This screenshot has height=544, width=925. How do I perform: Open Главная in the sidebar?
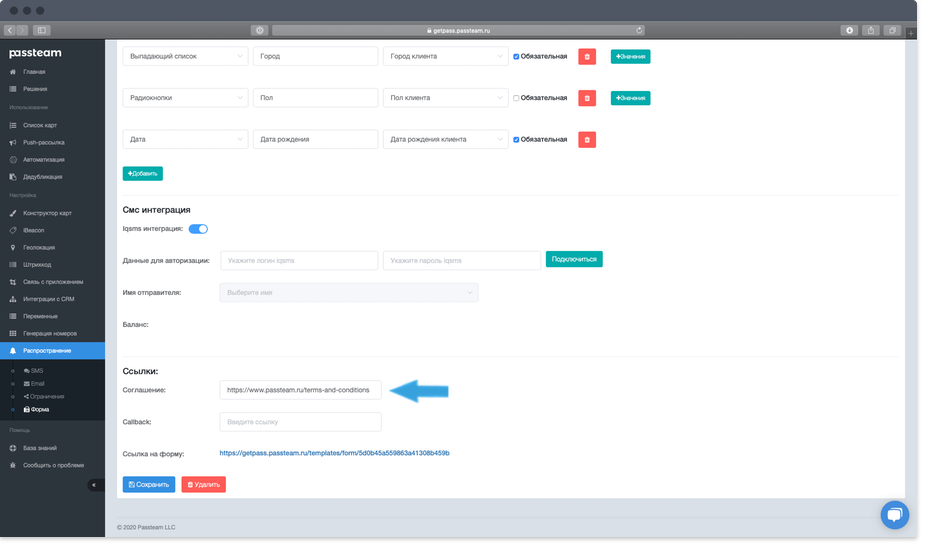tap(34, 72)
